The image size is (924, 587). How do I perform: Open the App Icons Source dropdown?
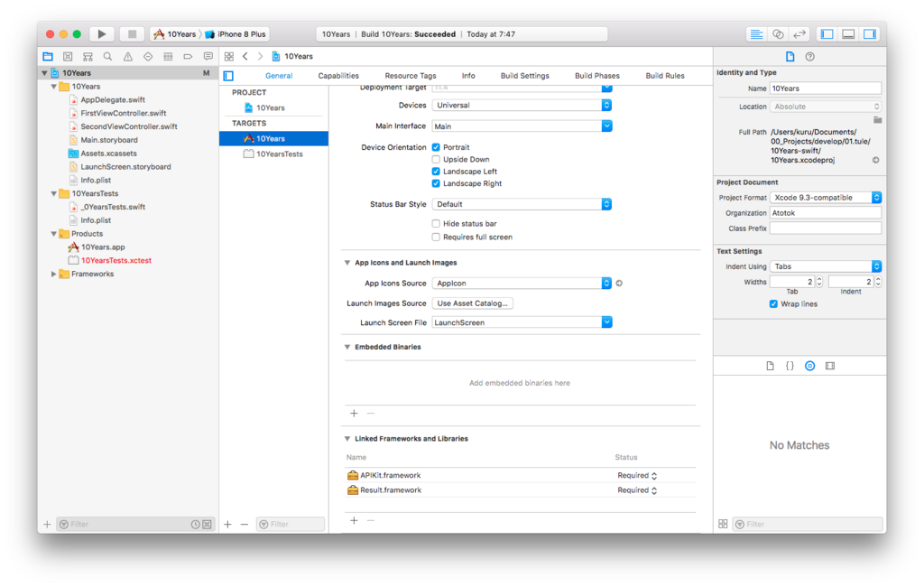tap(522, 284)
